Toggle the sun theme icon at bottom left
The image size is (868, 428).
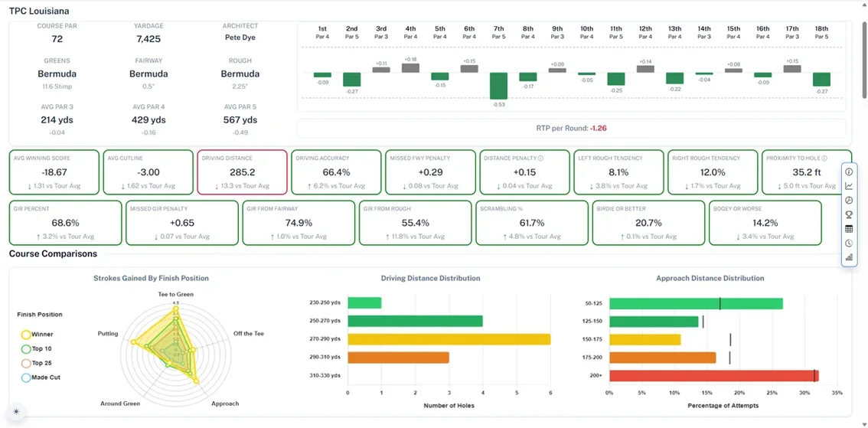click(x=16, y=412)
